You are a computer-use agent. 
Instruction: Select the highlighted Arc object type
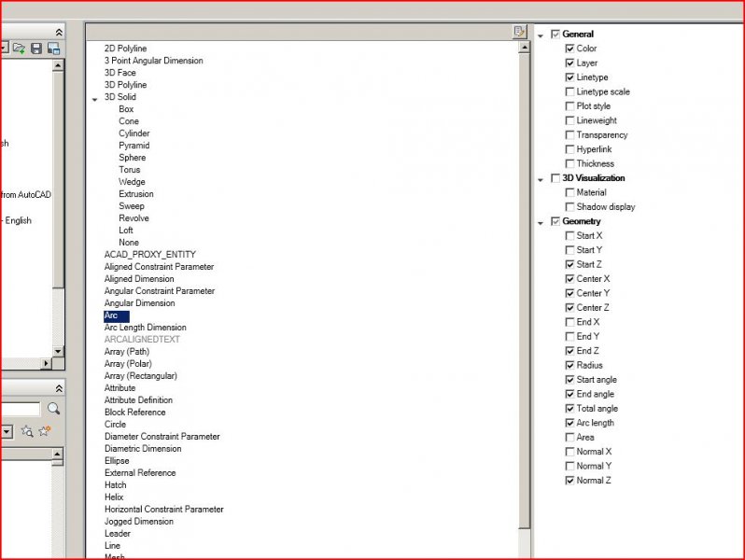click(x=116, y=315)
